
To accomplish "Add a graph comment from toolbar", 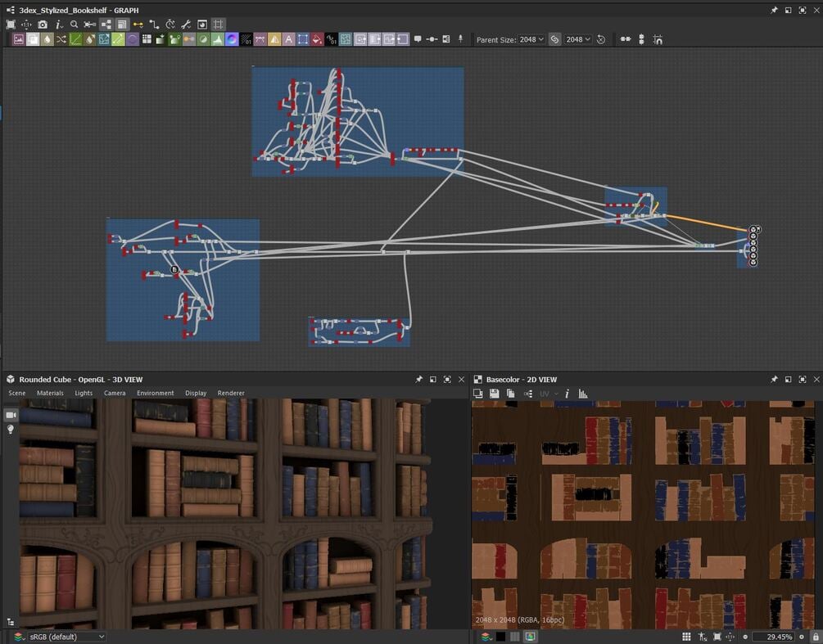I will [x=418, y=39].
